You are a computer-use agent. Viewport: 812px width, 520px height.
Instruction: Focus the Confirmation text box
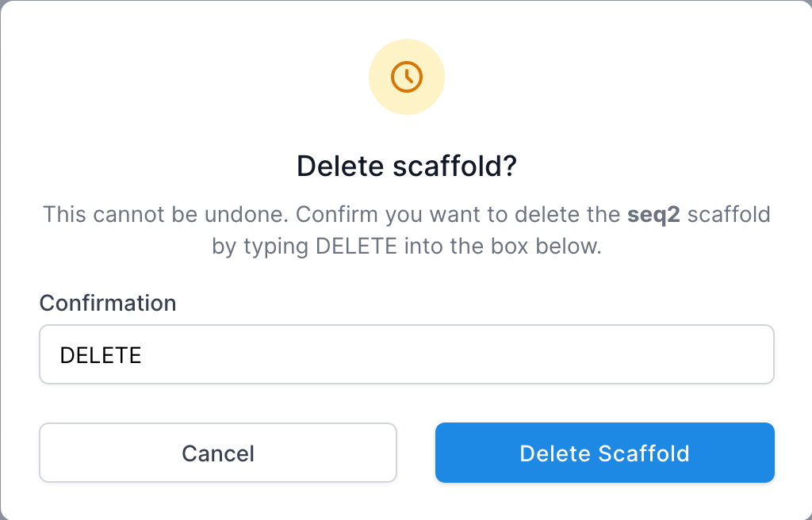(x=407, y=354)
